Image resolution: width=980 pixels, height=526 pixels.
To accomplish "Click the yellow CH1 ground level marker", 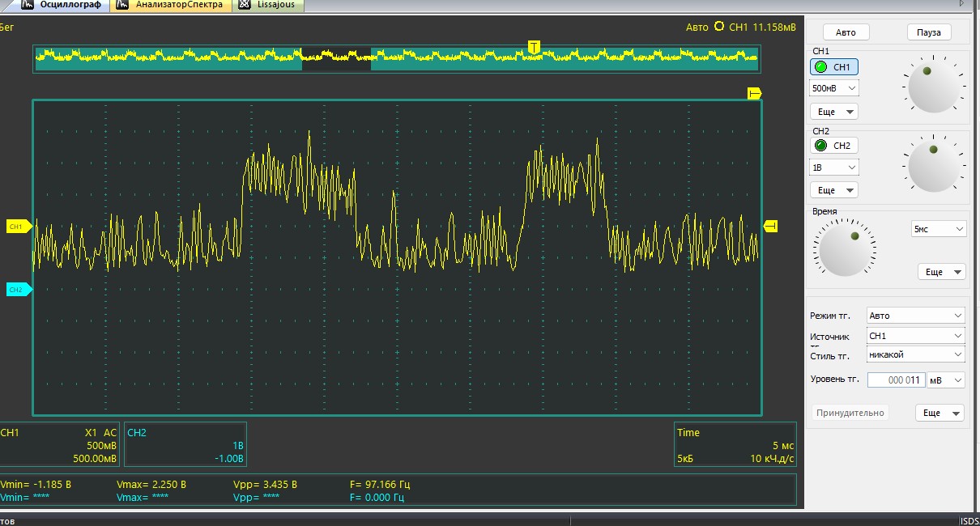I will coord(18,227).
